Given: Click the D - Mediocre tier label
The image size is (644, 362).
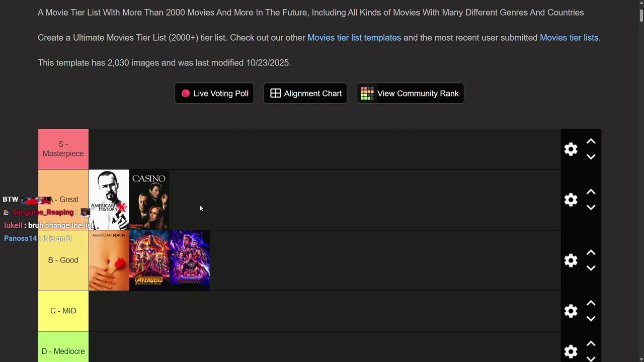Looking at the screenshot, I should click(63, 347).
